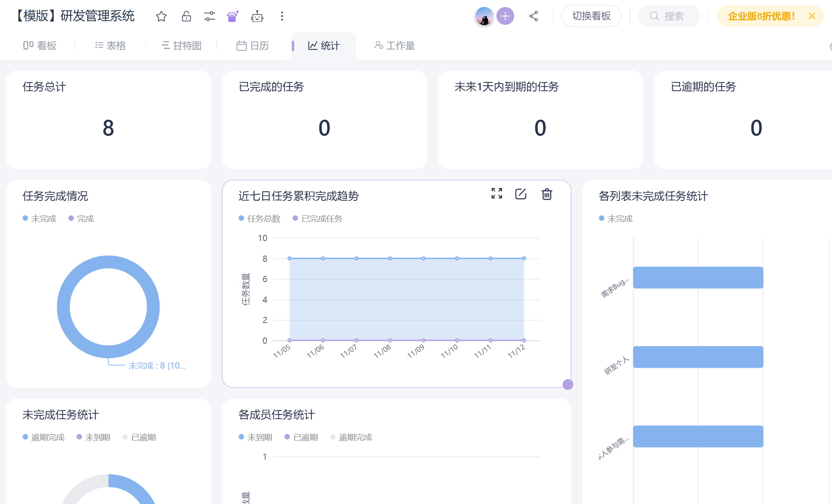Switch to the 表格 tab
Viewport: 832px width, 504px height.
pyautogui.click(x=110, y=46)
